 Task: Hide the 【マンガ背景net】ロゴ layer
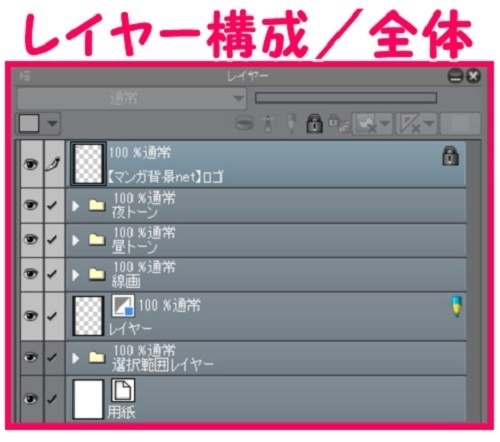pyautogui.click(x=31, y=164)
